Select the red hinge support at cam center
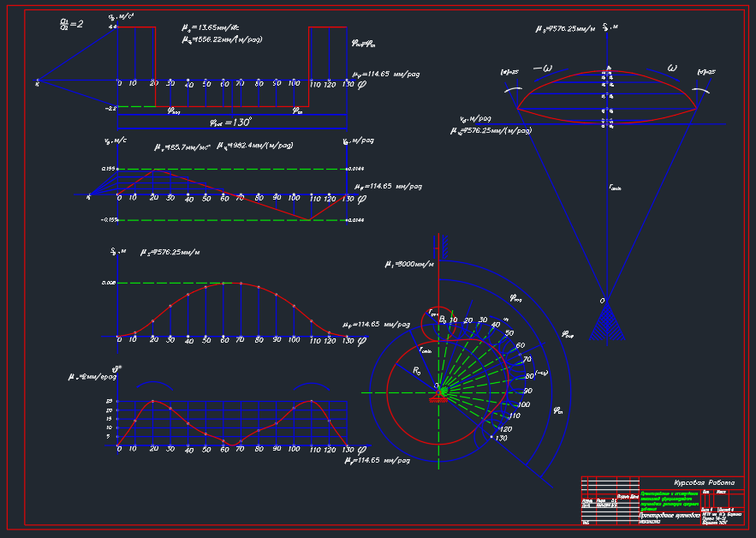The width and height of the screenshot is (756, 538). (438, 396)
